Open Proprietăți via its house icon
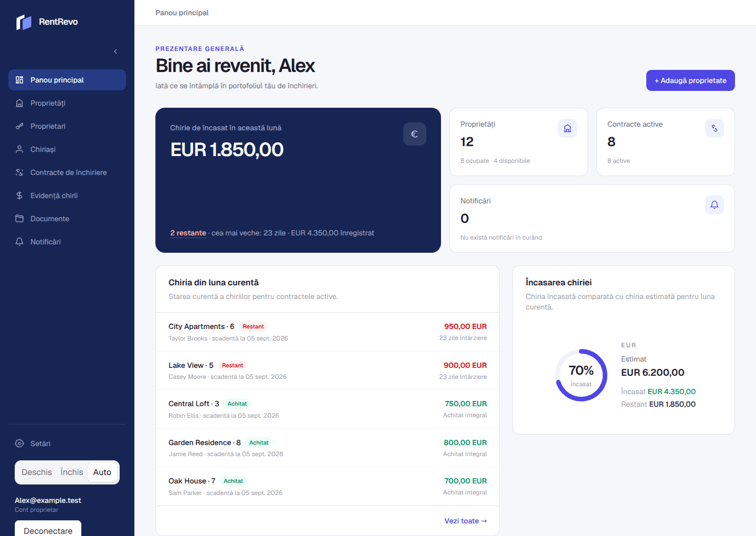Screen dimensions: 756x536 point(19,103)
